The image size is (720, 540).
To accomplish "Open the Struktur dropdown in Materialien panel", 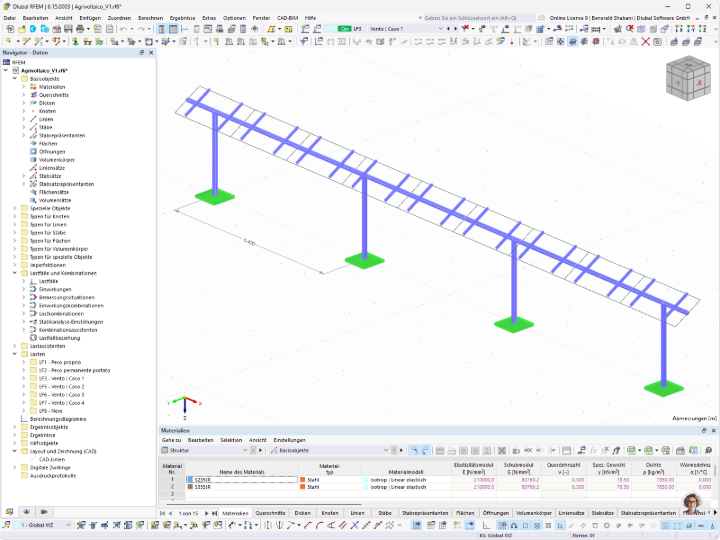I will [x=245, y=450].
